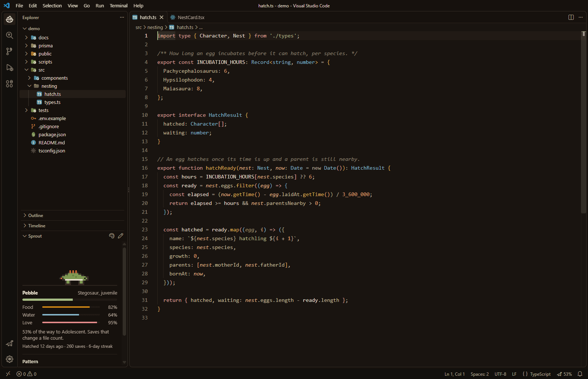Open the Edit menu
Image resolution: width=588 pixels, height=379 pixels.
(x=33, y=6)
